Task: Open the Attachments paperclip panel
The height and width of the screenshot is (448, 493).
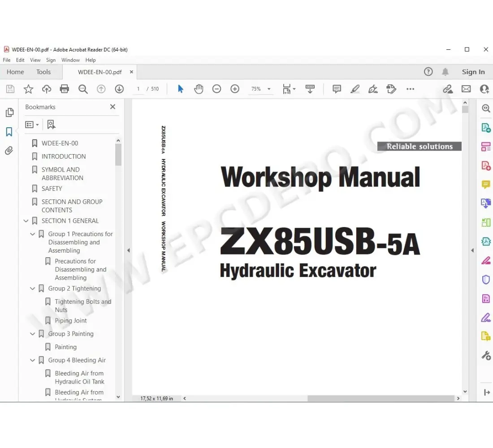Action: click(x=9, y=151)
